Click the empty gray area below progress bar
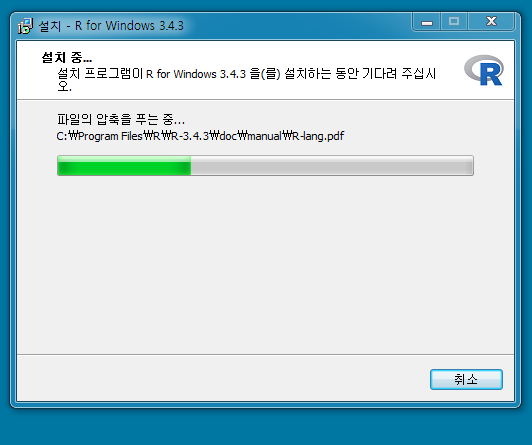Screen dimensions: 532x445 [265, 265]
